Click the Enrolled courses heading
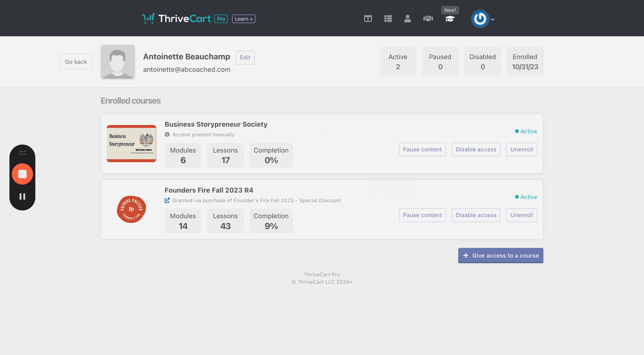Image resolution: width=644 pixels, height=355 pixels. tap(130, 101)
